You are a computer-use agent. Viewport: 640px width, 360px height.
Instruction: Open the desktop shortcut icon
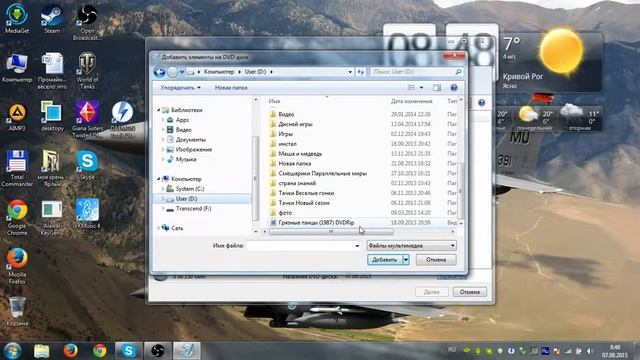[52, 116]
